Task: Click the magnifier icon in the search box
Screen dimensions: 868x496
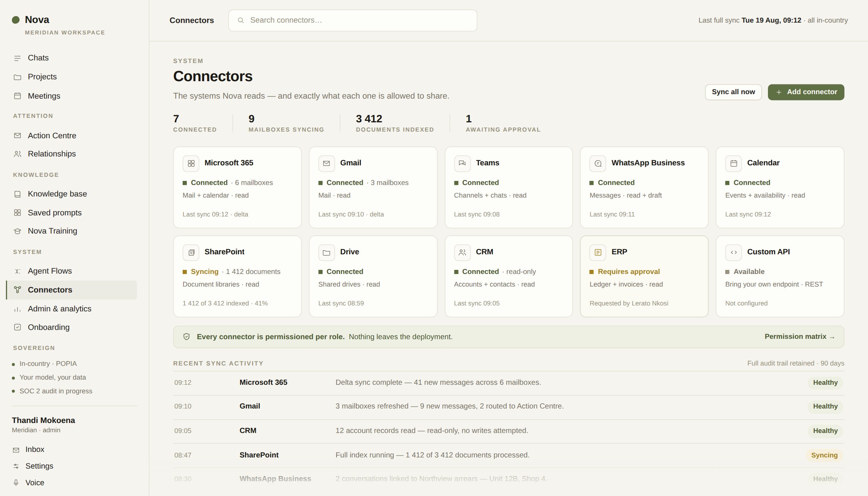Action: 241,20
